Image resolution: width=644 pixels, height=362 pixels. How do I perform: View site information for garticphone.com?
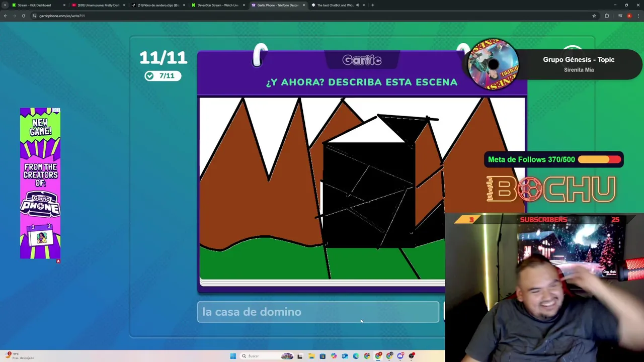tap(34, 16)
